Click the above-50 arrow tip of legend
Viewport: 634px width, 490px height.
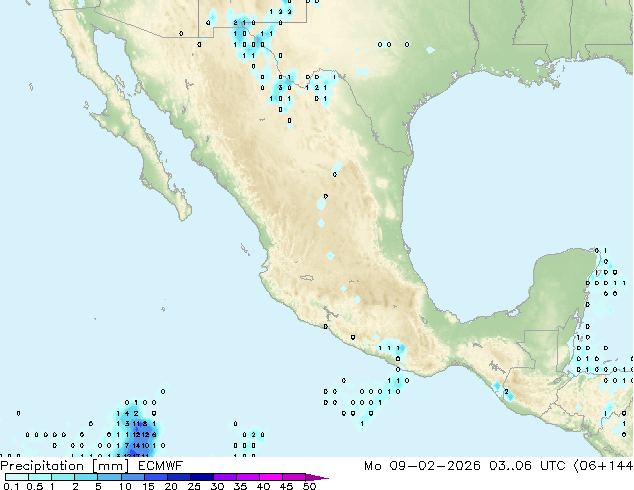pos(317,477)
